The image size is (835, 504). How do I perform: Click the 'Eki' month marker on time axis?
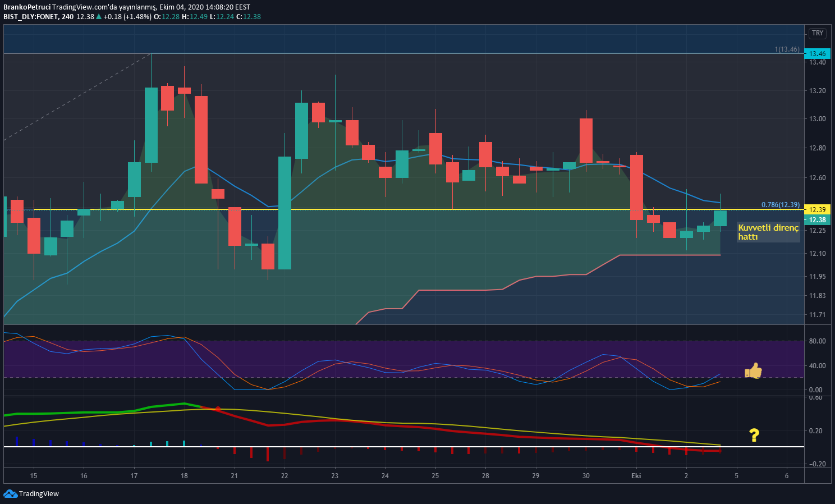[636, 476]
